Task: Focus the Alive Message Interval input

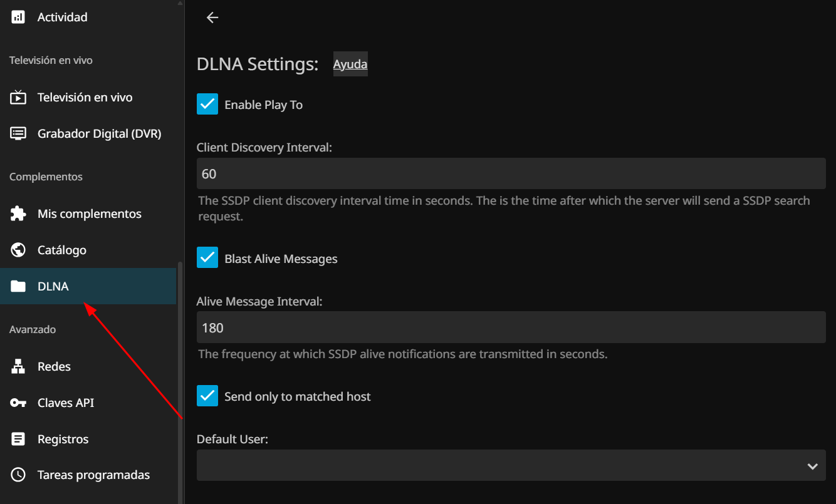Action: 511,327
